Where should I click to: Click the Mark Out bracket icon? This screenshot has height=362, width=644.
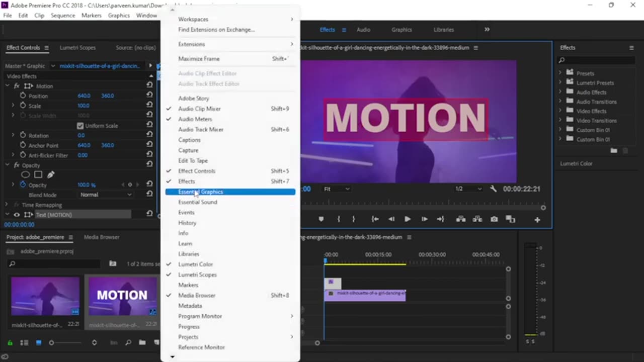(353, 219)
